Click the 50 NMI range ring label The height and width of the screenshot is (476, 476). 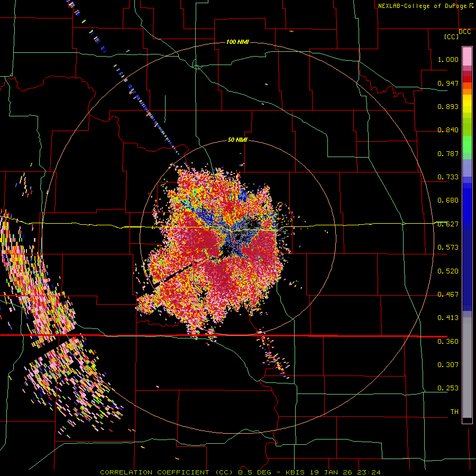(237, 140)
